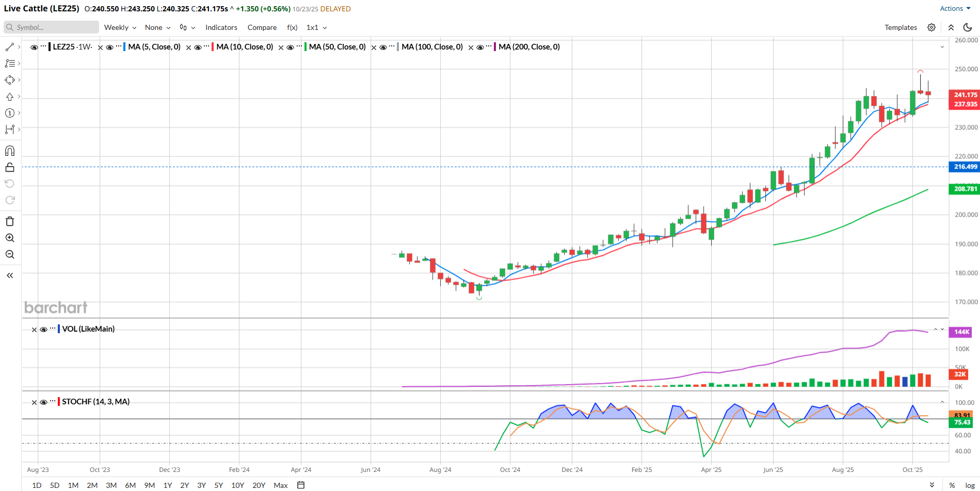Open the Compare menu
980x491 pixels.
(x=262, y=27)
